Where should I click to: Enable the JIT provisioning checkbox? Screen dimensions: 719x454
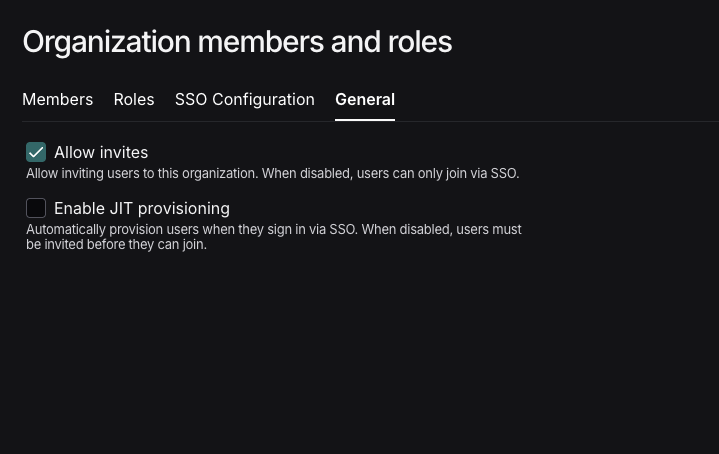click(36, 208)
